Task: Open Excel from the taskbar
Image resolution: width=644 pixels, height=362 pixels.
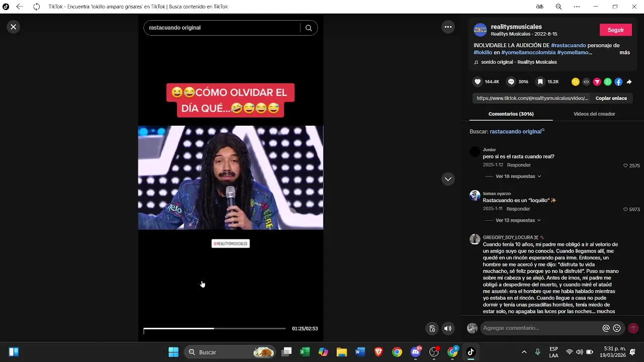Action: point(305,352)
